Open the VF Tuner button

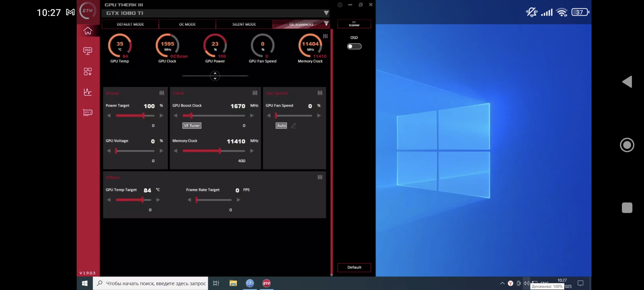(192, 126)
